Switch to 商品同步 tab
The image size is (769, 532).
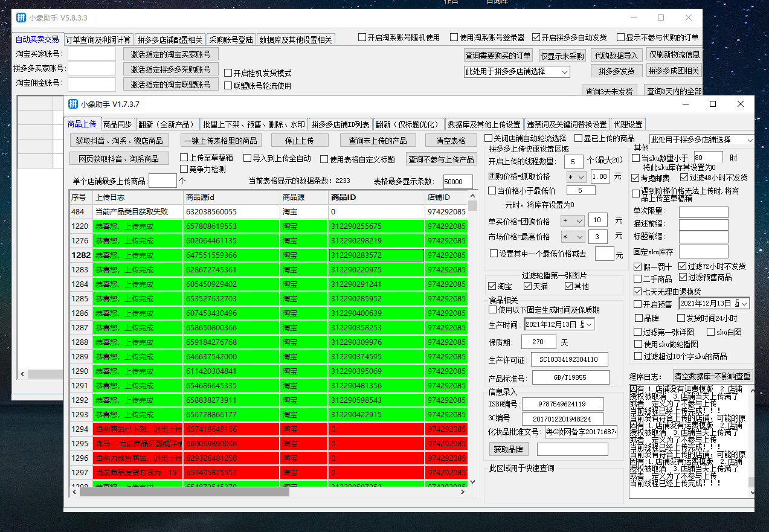point(117,124)
